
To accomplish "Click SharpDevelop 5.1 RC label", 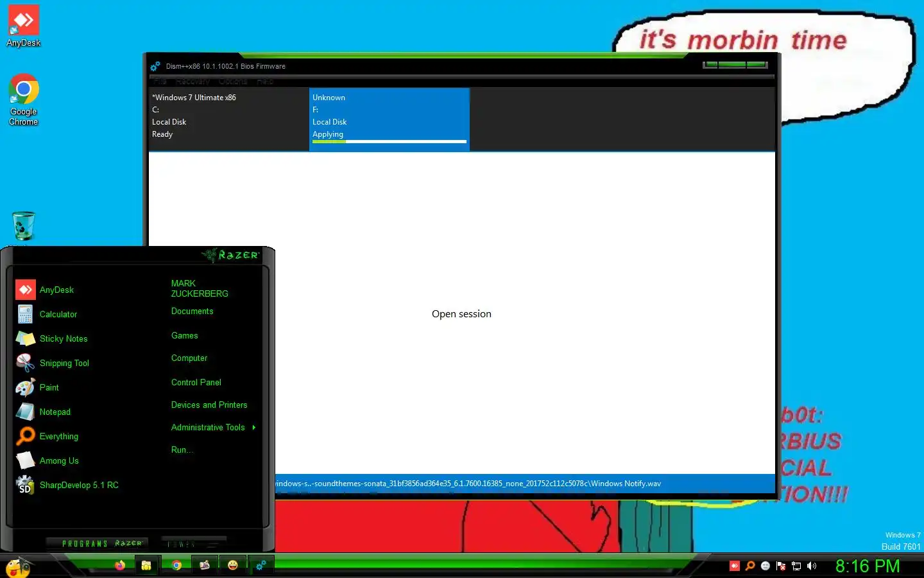I will 79,485.
